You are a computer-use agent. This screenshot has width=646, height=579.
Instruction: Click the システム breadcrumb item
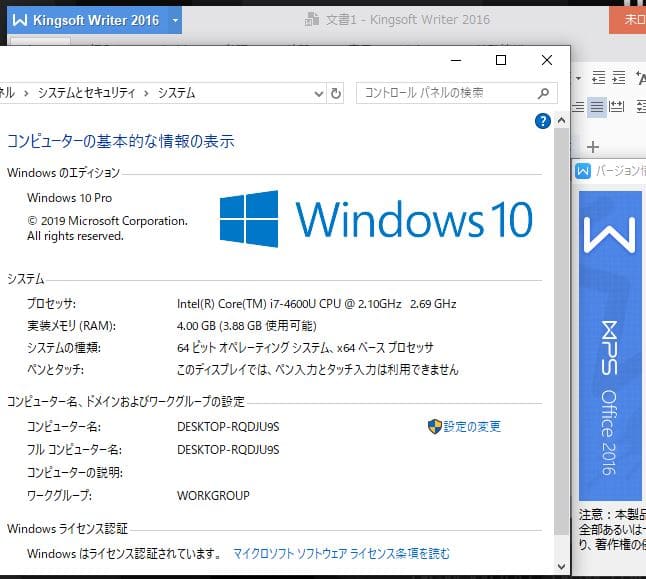pyautogui.click(x=178, y=93)
